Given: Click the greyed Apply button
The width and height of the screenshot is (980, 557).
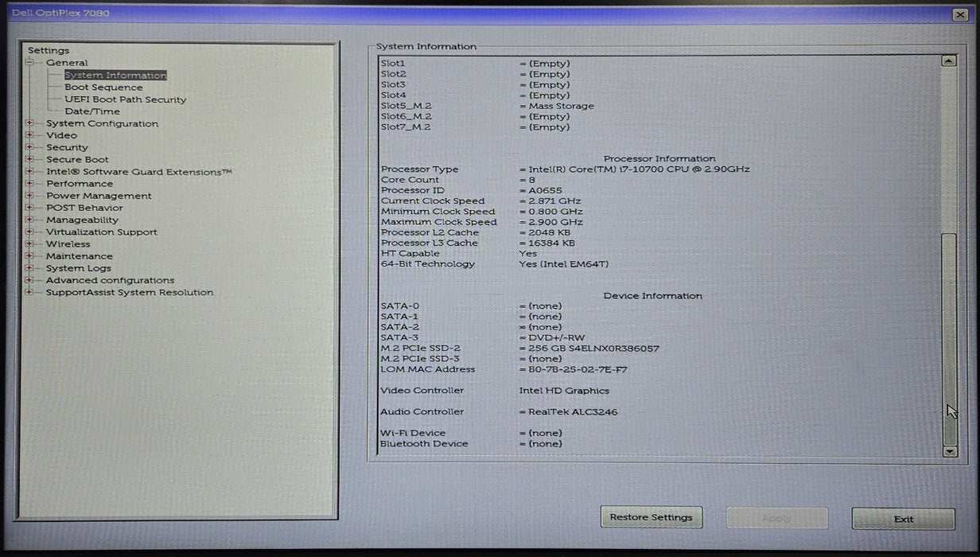Looking at the screenshot, I should click(776, 518).
